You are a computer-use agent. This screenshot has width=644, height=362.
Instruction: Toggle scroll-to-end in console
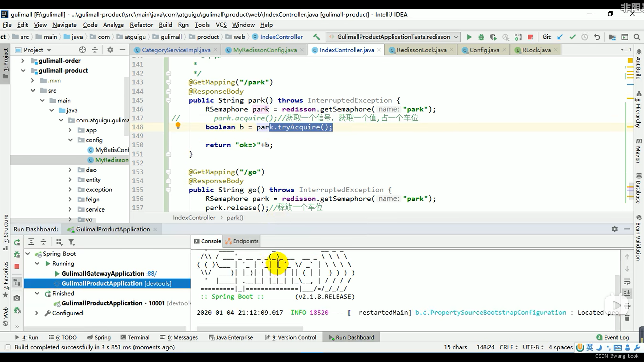627,293
